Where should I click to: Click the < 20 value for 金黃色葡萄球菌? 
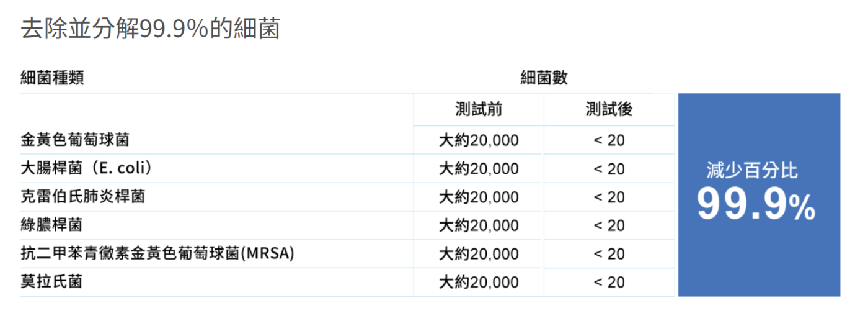coord(609,140)
